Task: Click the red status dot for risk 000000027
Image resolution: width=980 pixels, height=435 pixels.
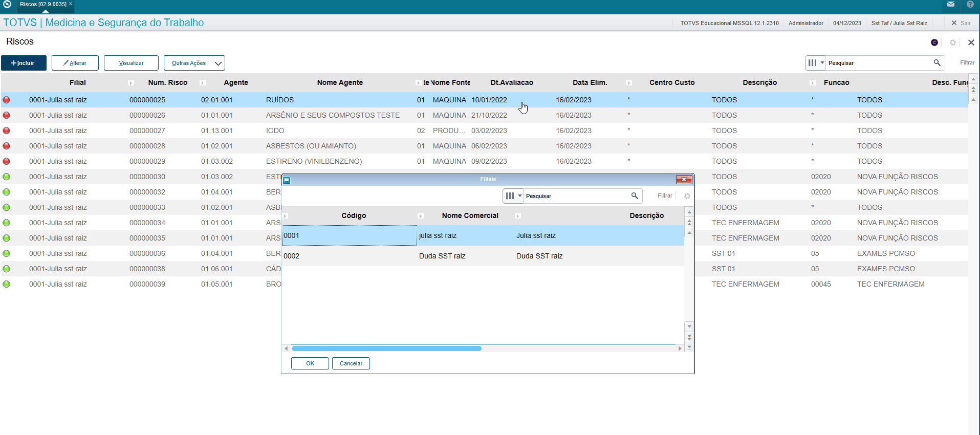Action: (x=7, y=130)
